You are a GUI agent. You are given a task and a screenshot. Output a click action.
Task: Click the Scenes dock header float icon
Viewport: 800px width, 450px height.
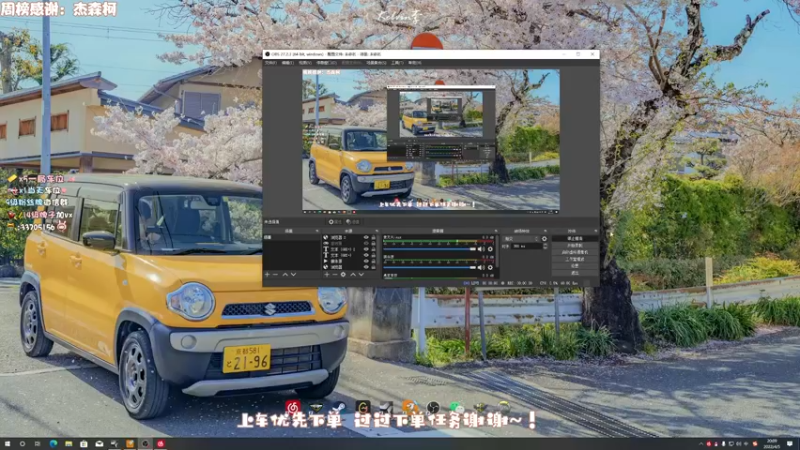click(317, 231)
